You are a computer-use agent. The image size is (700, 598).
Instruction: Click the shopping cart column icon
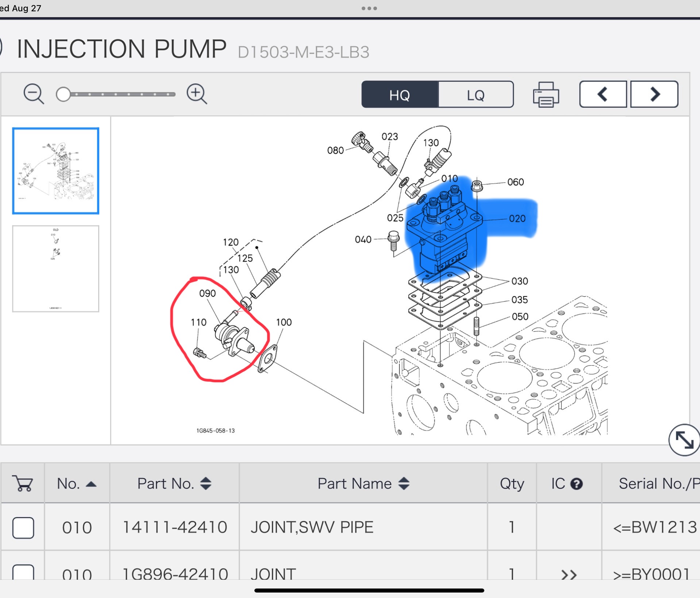coord(23,483)
